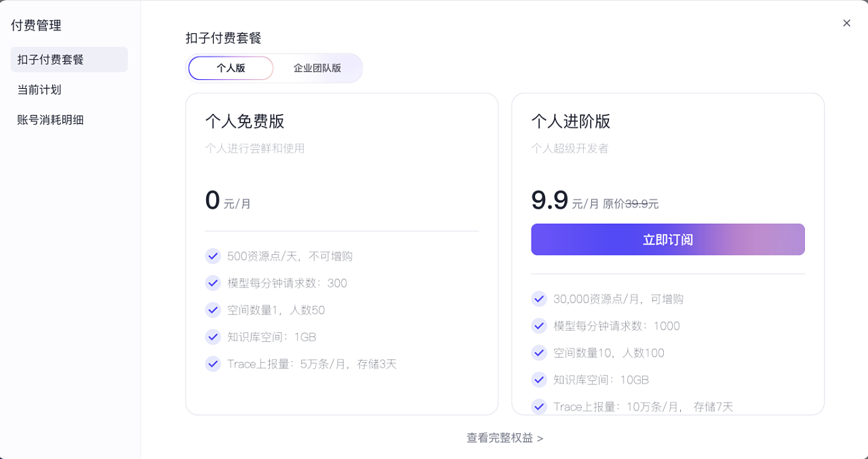Select the 个人版 tab
Image resolution: width=868 pixels, height=459 pixels.
tap(230, 68)
